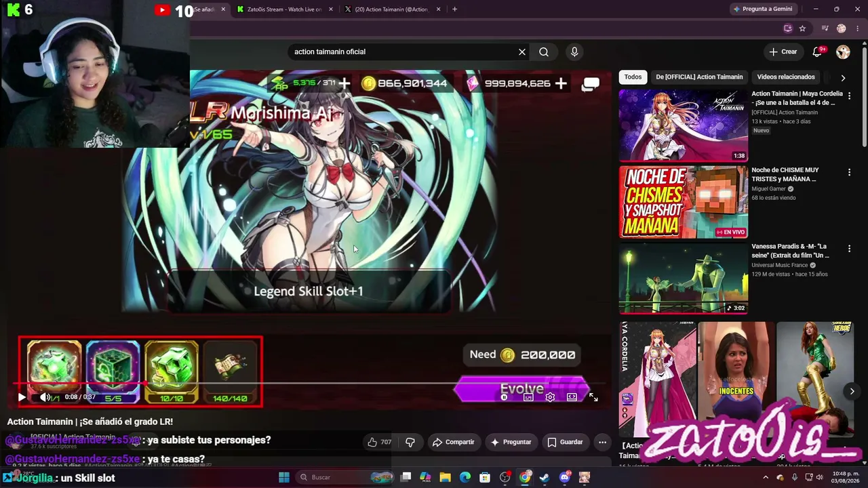Click the Compartir share button
Viewport: 868px width, 488px height.
[453, 442]
